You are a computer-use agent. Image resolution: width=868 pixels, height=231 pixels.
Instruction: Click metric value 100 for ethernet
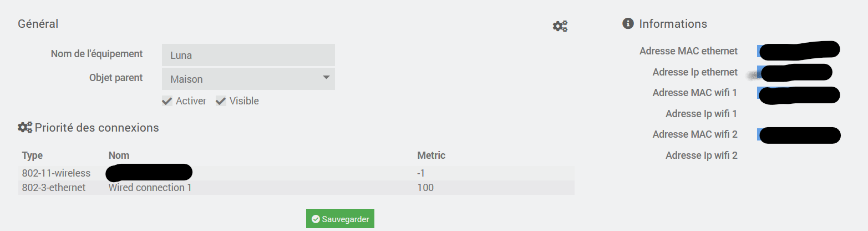[x=425, y=188]
